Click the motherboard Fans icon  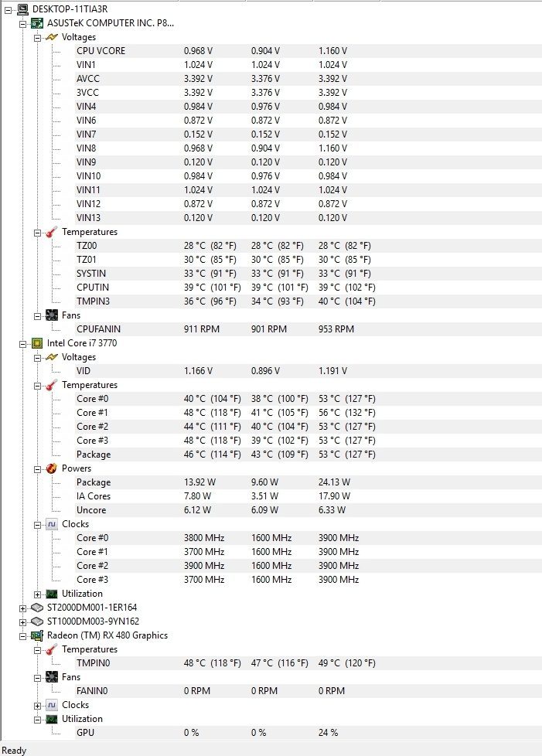pyautogui.click(x=52, y=315)
